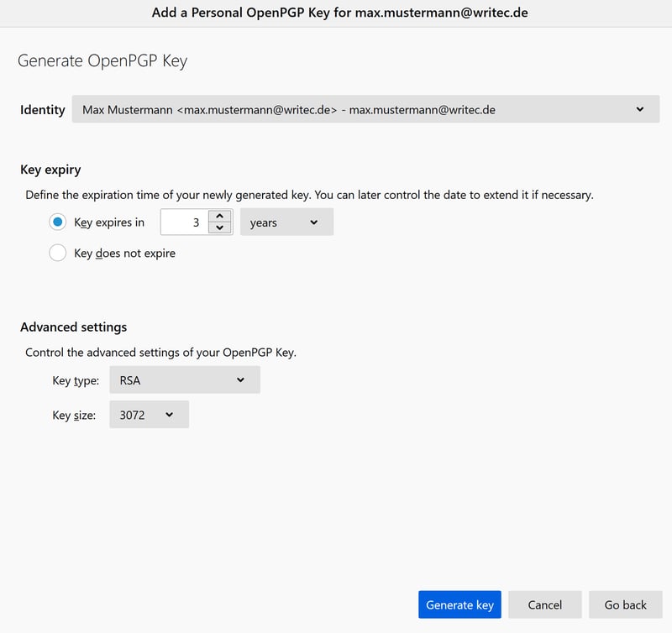Choose the 'Key does not expire' radio button
This screenshot has width=672, height=633.
tap(58, 253)
